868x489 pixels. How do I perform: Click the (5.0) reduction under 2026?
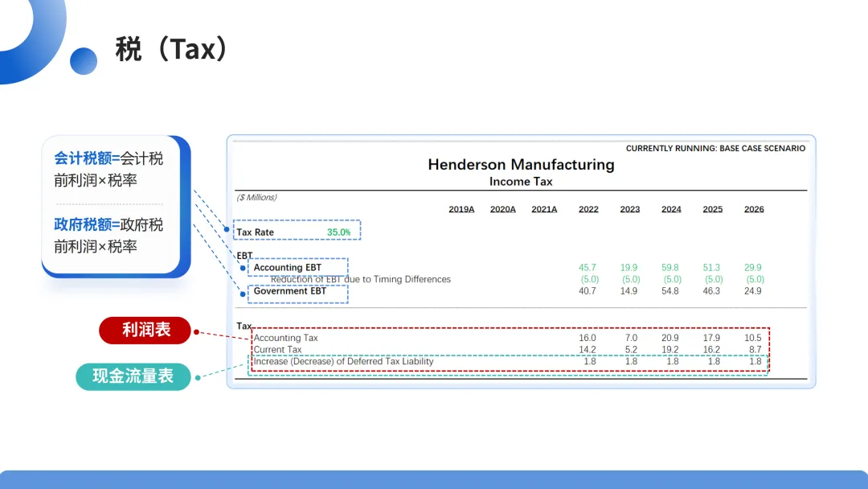(x=755, y=279)
